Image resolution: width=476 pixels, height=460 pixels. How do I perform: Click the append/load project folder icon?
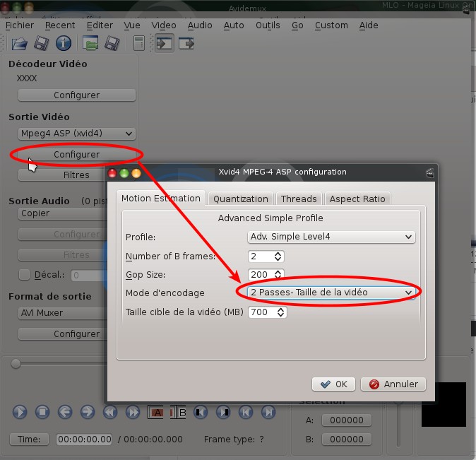(90, 43)
